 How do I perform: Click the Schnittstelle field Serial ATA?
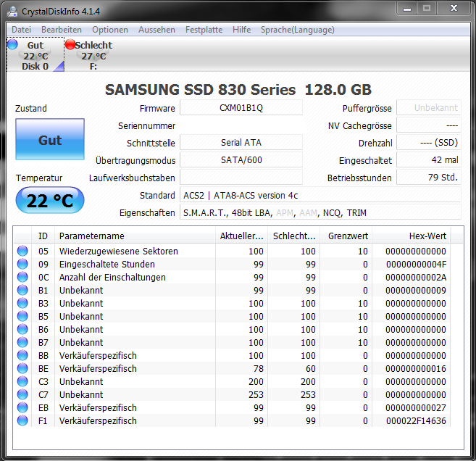(x=241, y=142)
